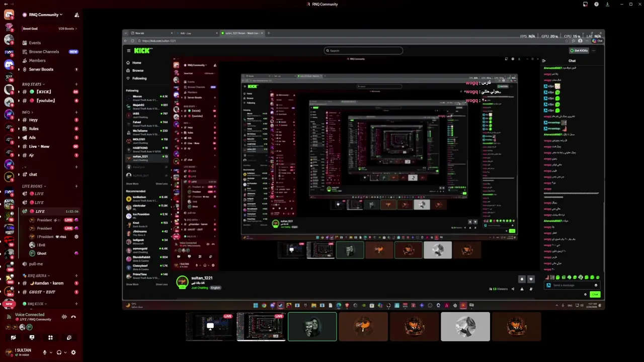Select the light gray participant tile

[x=465, y=327]
